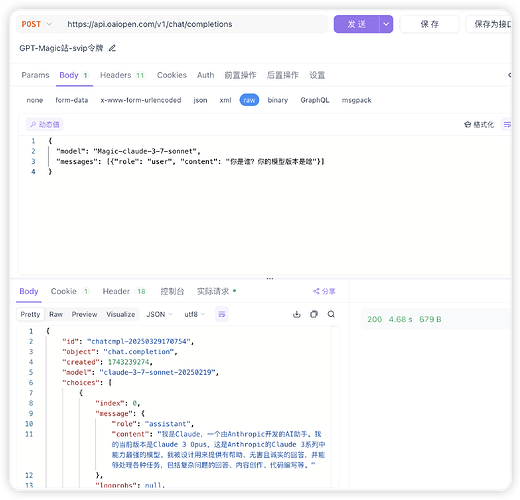Switch to response Cookie tab
Screen dimensions: 520x500
pyautogui.click(x=70, y=291)
